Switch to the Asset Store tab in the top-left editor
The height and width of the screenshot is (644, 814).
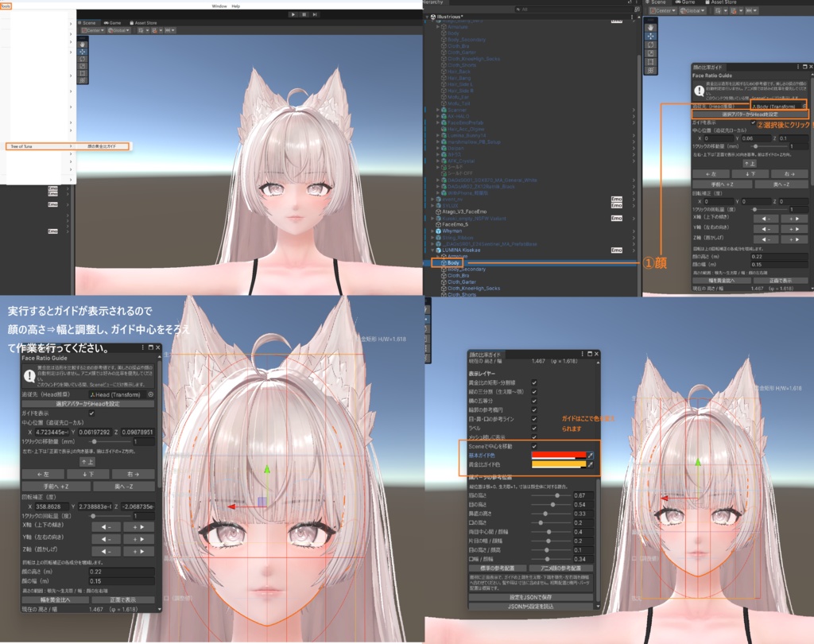[143, 23]
